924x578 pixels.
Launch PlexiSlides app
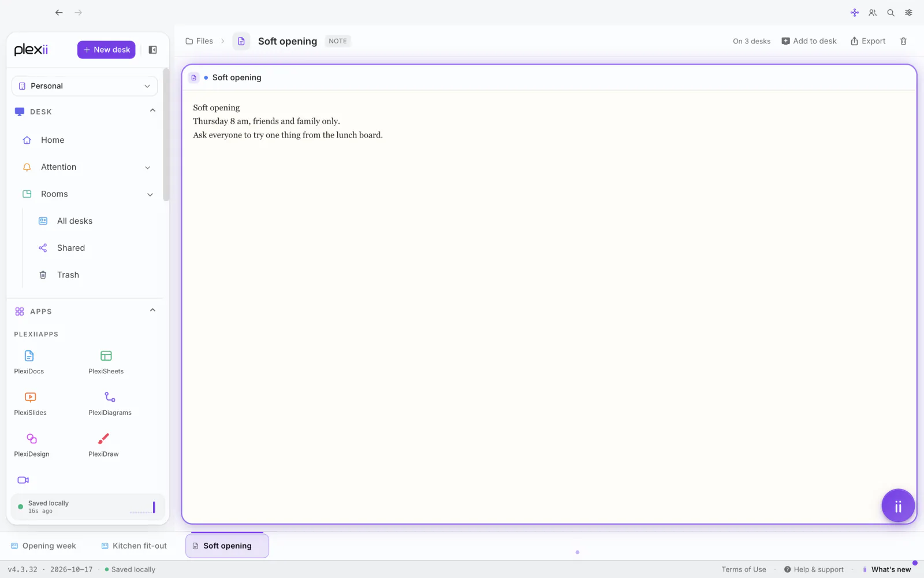click(x=30, y=403)
